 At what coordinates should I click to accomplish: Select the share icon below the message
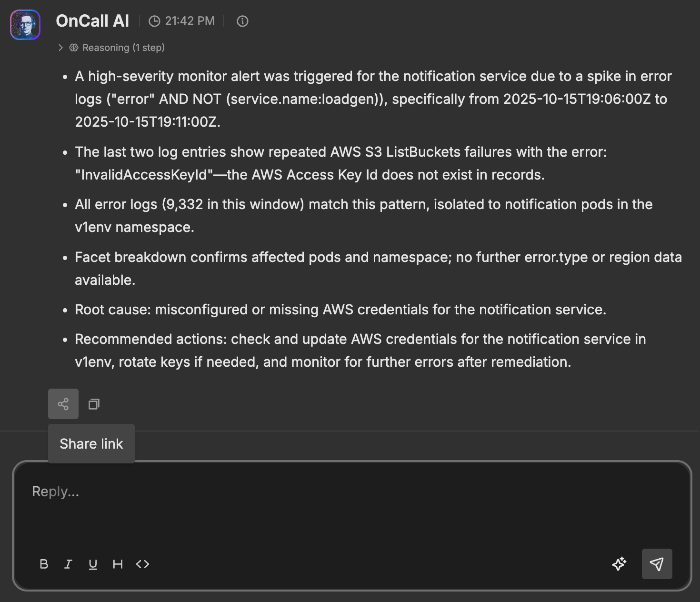coord(63,403)
